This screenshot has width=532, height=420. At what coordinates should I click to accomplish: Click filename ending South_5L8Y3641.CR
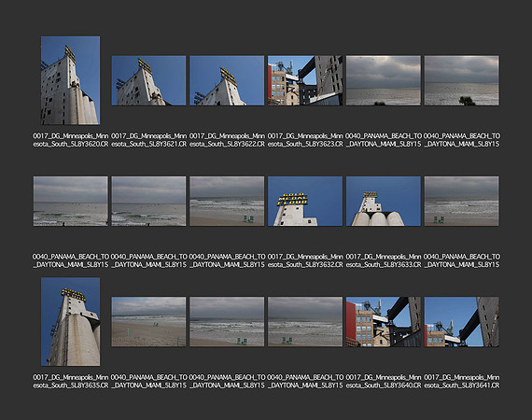461,382
